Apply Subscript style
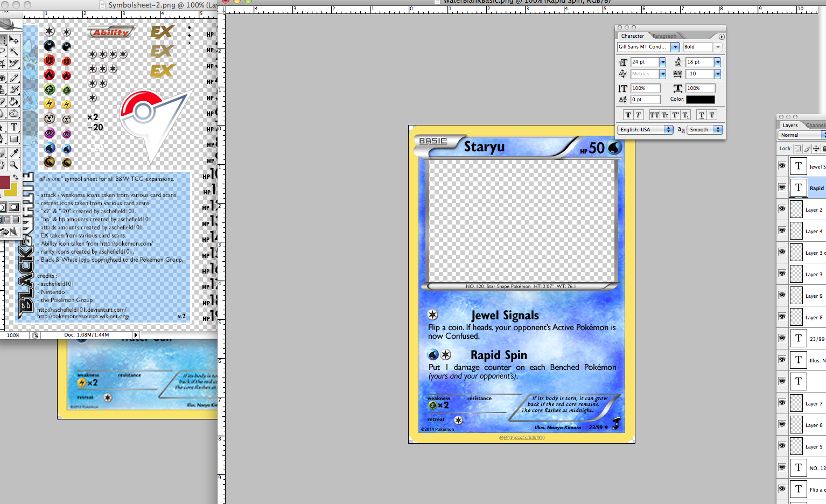This screenshot has width=826, height=504. [x=685, y=115]
